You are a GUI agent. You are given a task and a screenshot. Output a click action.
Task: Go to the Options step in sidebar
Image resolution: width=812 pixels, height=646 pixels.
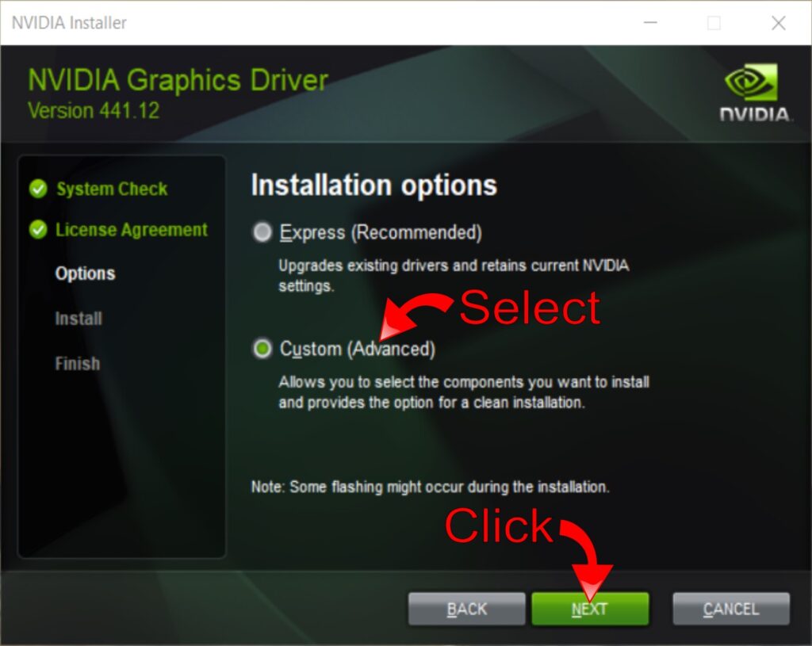tap(85, 273)
